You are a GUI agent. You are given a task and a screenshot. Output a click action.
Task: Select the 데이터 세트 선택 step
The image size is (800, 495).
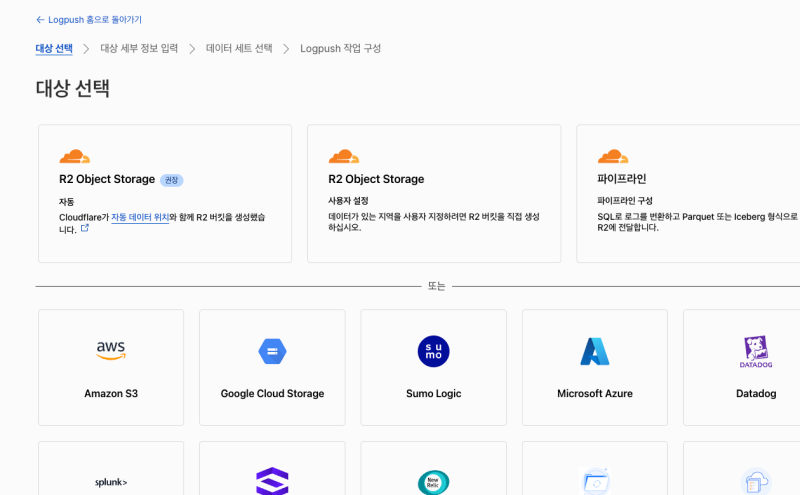coord(239,48)
